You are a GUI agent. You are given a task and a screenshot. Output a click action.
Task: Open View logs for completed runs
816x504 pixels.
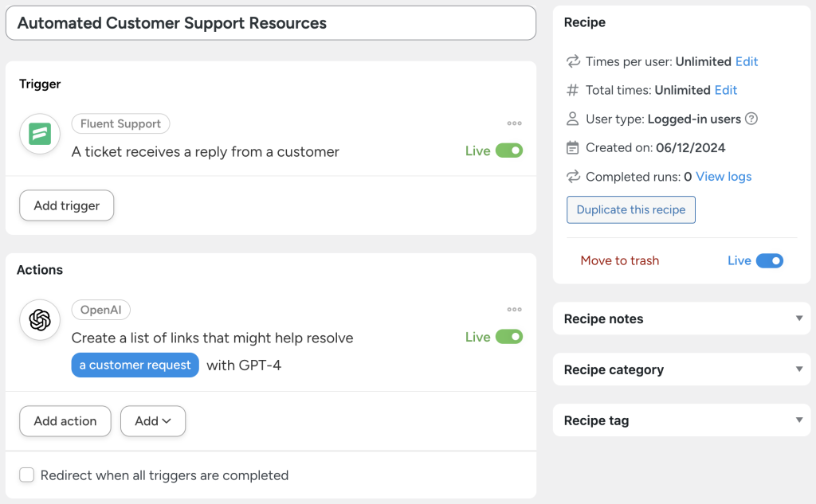(723, 176)
